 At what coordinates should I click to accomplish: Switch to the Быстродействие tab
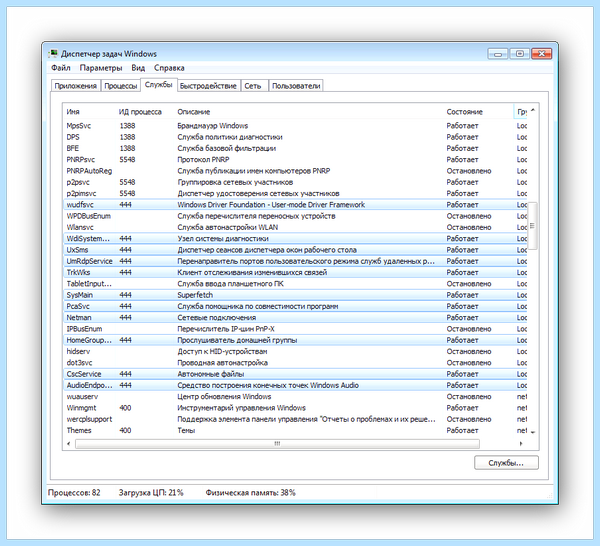pos(208,86)
